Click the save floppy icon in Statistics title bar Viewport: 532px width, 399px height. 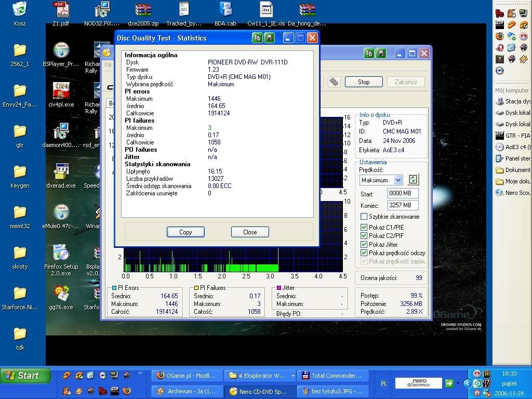tap(270, 37)
